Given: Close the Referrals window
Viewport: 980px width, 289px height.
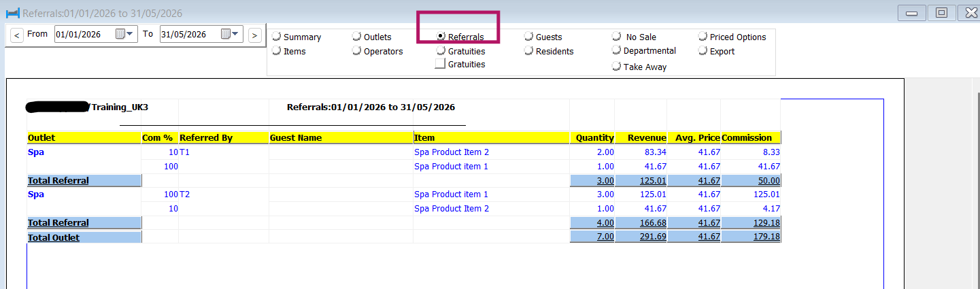Looking at the screenshot, I should (x=969, y=13).
